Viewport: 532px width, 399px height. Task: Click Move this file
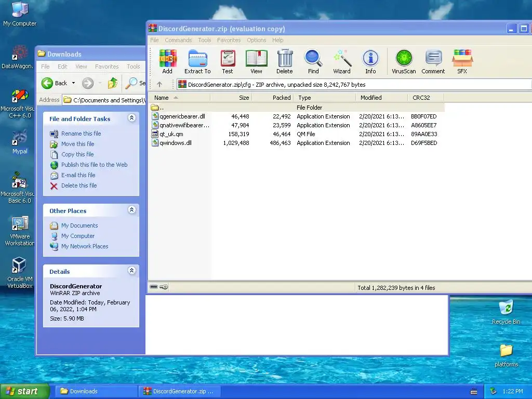pos(78,144)
